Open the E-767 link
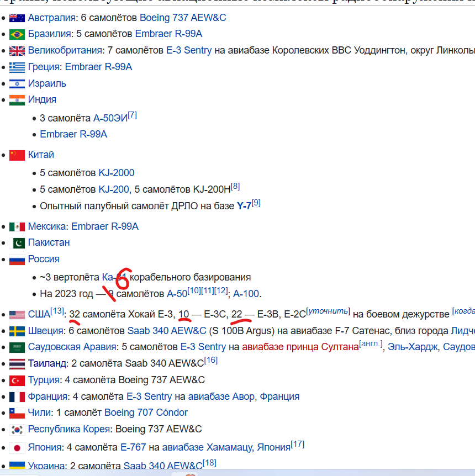475x476 pixels. point(133,447)
